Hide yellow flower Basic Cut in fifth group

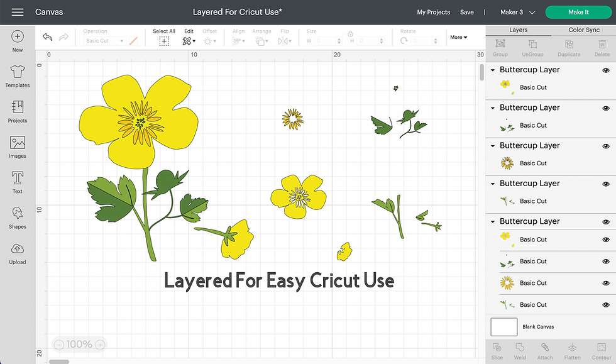coord(606,240)
